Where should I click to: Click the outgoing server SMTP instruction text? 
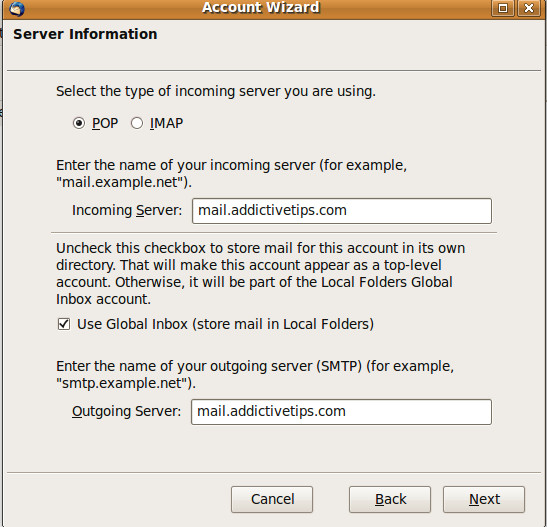[x=255, y=375]
